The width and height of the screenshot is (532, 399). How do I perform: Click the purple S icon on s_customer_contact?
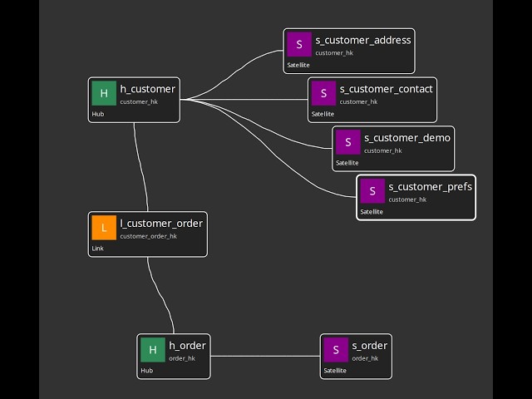(x=323, y=93)
